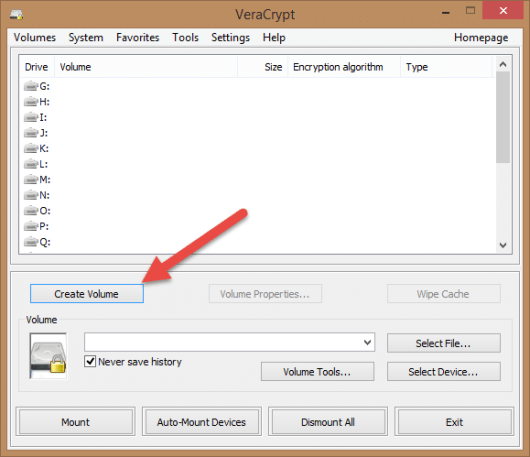Open the Favorites menu
This screenshot has width=530, height=457.
point(138,37)
